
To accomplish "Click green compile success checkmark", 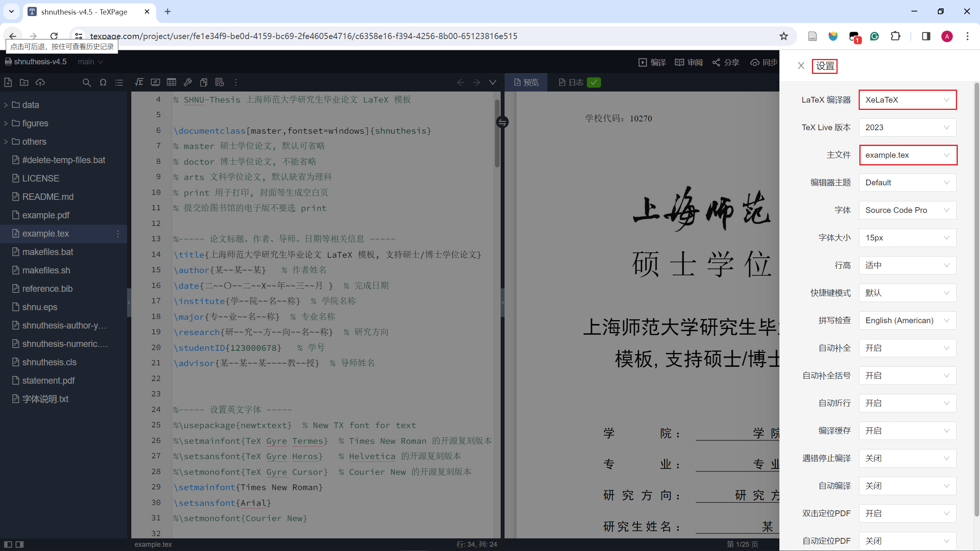I will click(594, 82).
